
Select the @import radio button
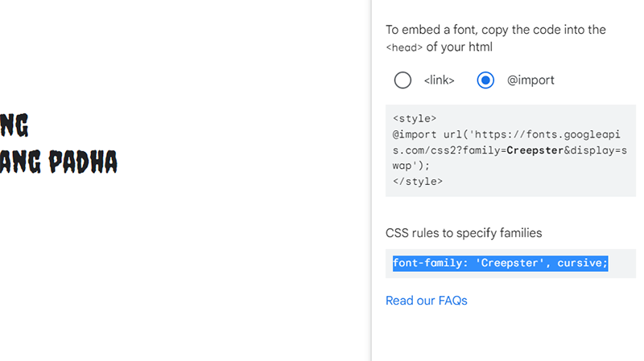(485, 80)
